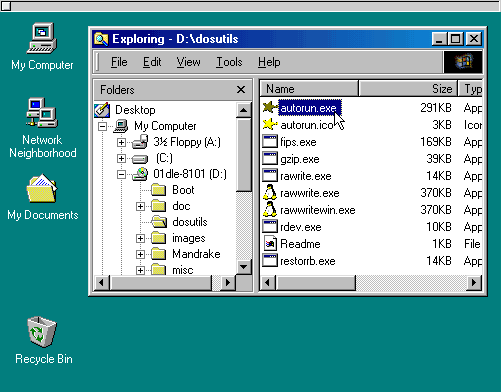Expand the 3½ Floppy (A:) node
The width and height of the screenshot is (501, 392).
[x=121, y=142]
